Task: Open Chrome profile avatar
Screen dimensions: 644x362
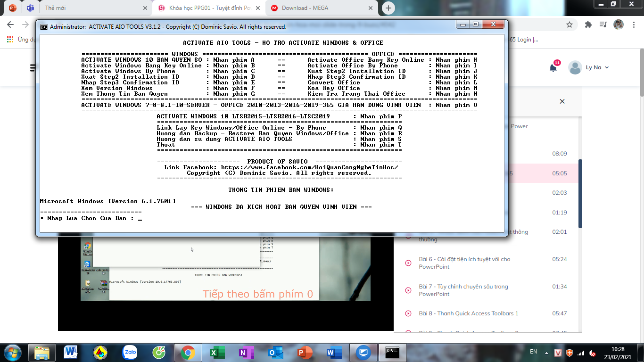Action: tap(619, 25)
